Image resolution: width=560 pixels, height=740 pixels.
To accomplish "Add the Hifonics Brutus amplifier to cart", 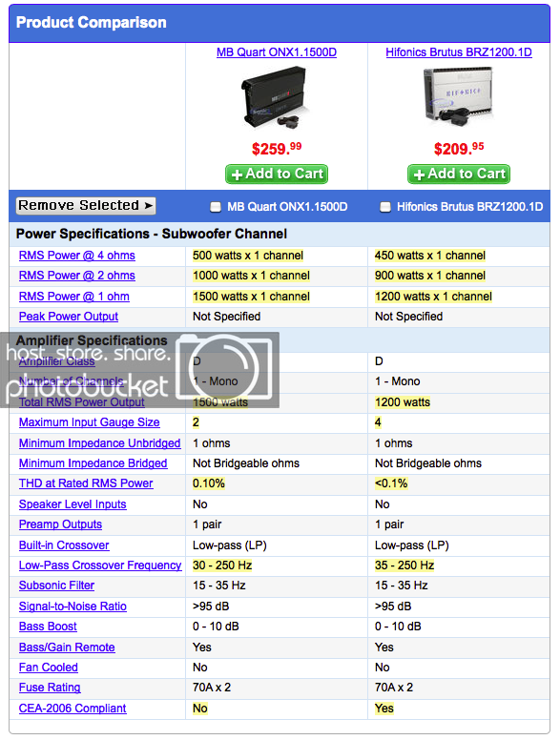I will tap(459, 175).
